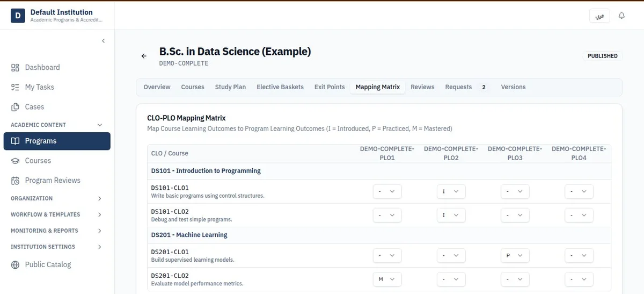The height and width of the screenshot is (294, 644).
Task: Open DS201-CLO2 PLO2 mapping dropdown
Action: pos(451,279)
